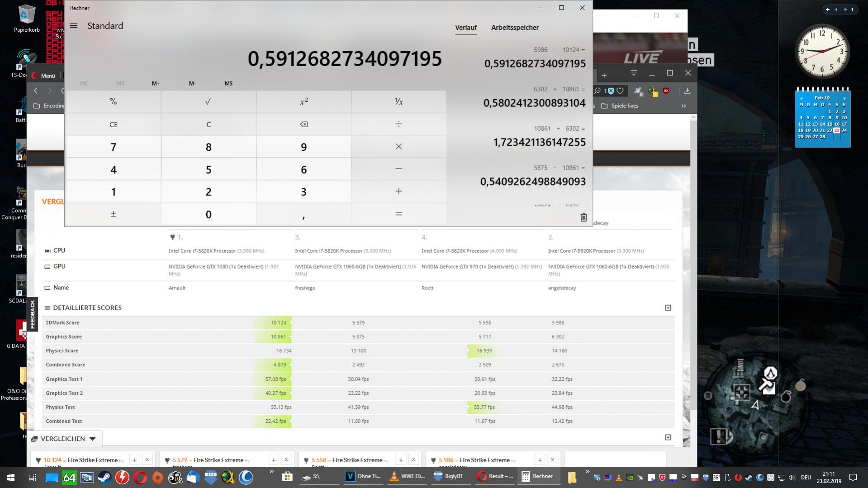Open the Spiele fixes bookmark folder
Image resolution: width=868 pixels, height=488 pixels.
coord(620,106)
